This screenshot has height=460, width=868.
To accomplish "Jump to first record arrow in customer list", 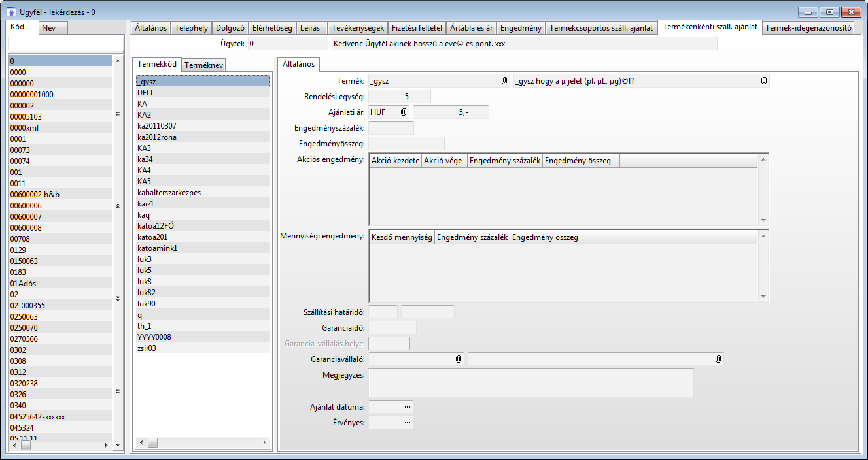I will 118,113.
